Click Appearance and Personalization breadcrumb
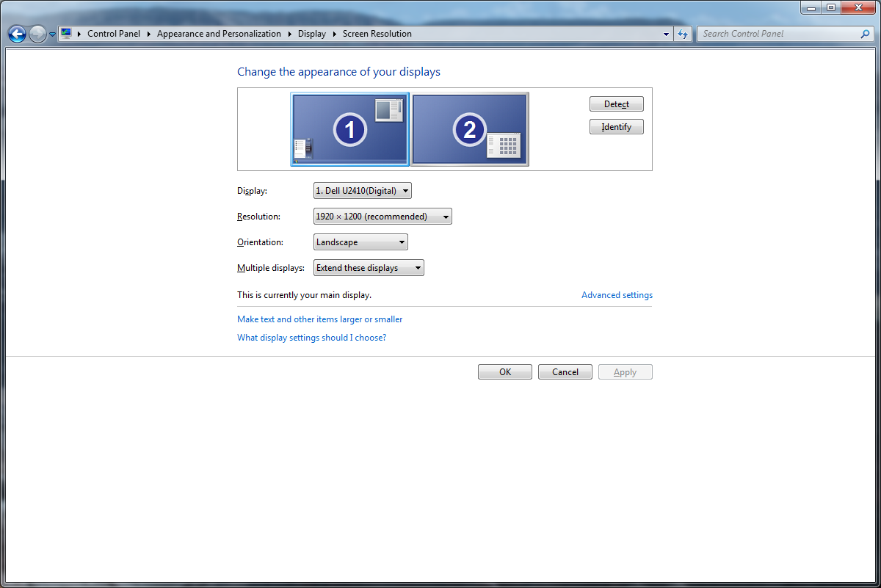881x588 pixels. [219, 34]
